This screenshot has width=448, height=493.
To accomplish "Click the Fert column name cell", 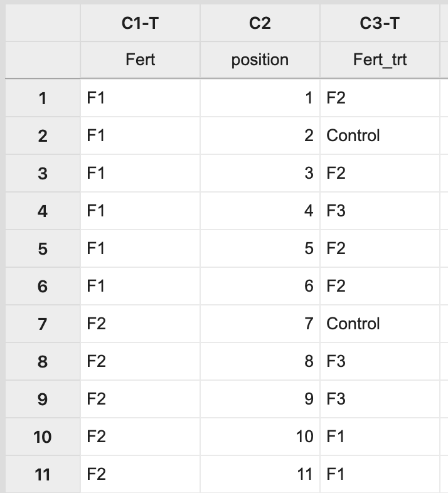I will tap(140, 60).
